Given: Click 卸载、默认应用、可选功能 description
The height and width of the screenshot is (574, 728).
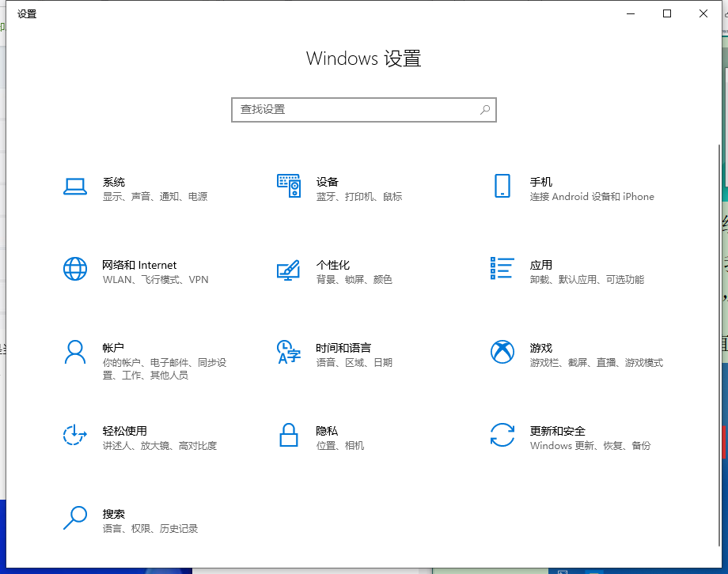Looking at the screenshot, I should tap(587, 280).
